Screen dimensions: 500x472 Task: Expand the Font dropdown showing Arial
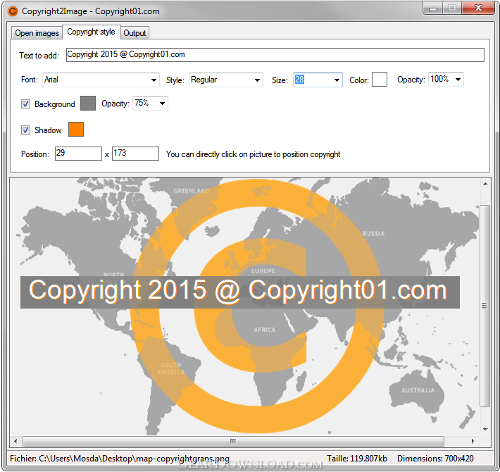pyautogui.click(x=101, y=80)
